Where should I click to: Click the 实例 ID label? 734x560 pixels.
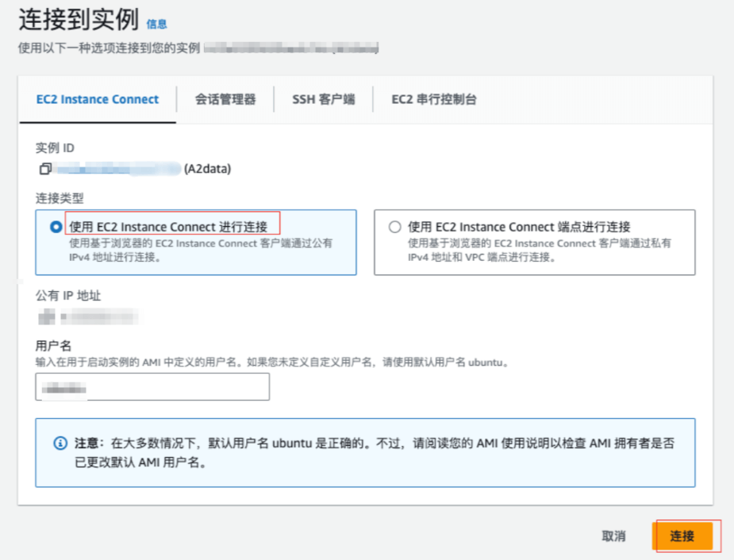[55, 148]
